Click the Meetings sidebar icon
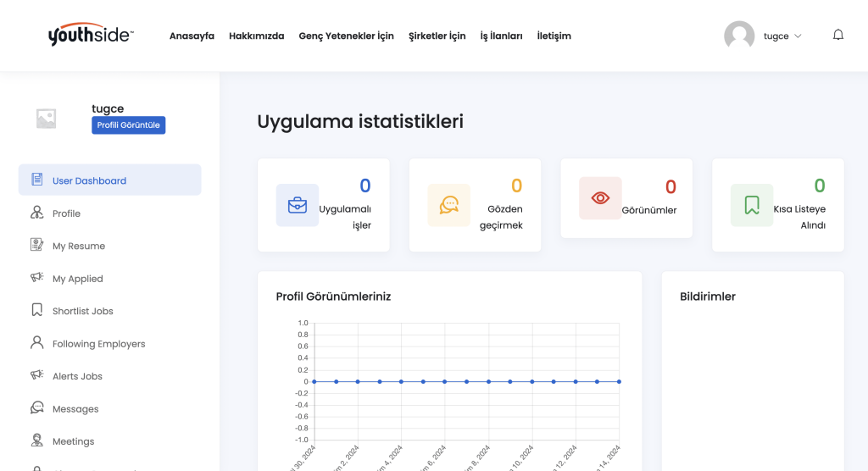This screenshot has height=471, width=868. pyautogui.click(x=37, y=440)
